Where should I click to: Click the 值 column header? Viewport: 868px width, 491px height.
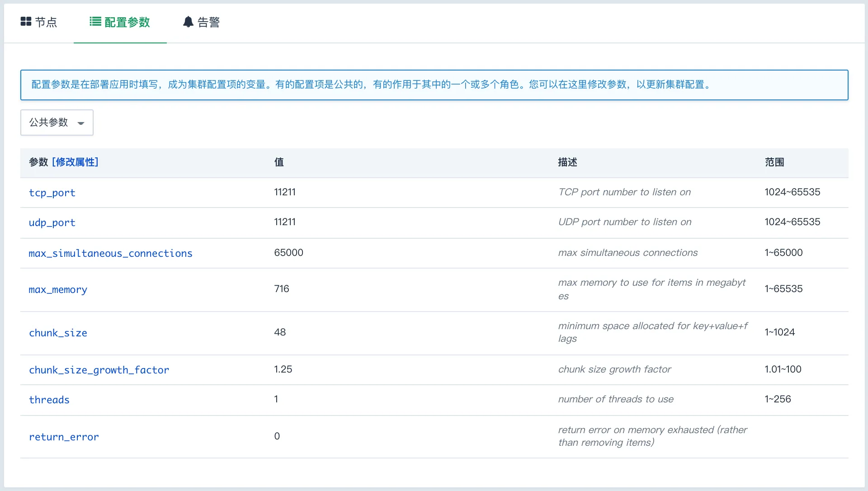[279, 162]
